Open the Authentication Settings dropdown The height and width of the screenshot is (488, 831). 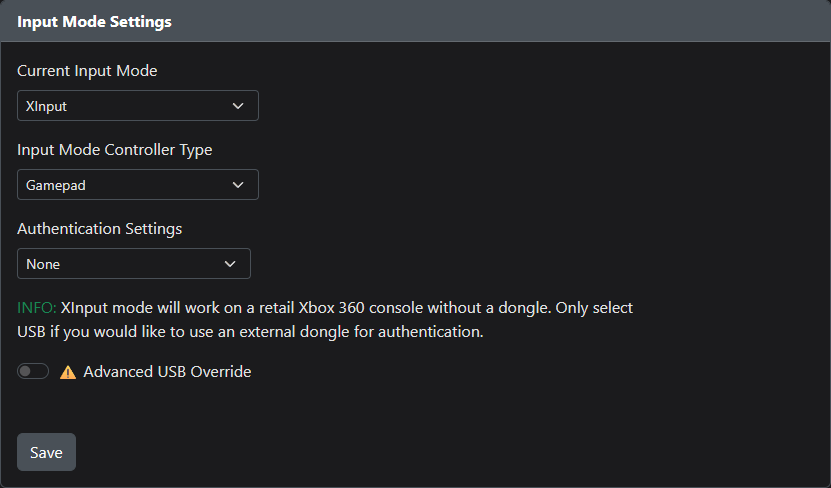[x=134, y=263]
